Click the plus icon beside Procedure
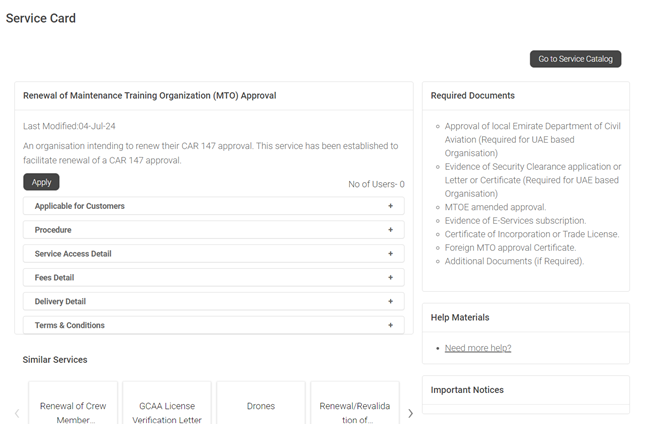Viewport: 647px width, 424px height. pos(390,230)
